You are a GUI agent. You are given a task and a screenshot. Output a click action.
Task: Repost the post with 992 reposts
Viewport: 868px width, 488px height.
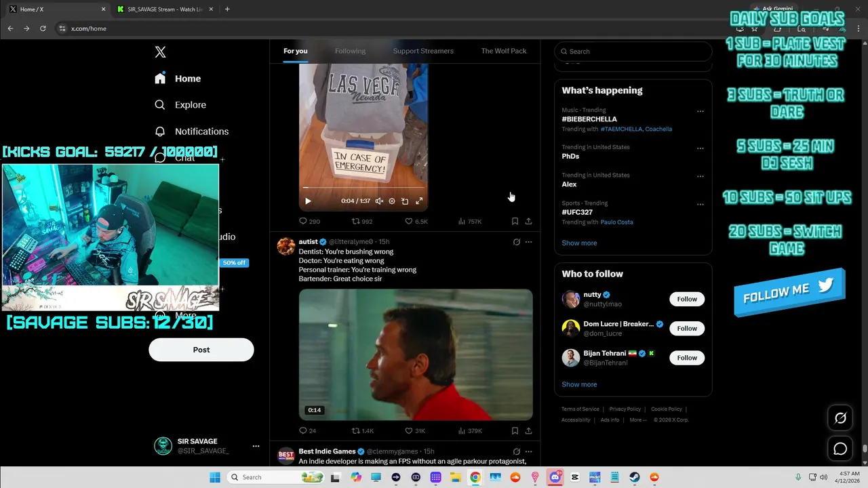[362, 221]
